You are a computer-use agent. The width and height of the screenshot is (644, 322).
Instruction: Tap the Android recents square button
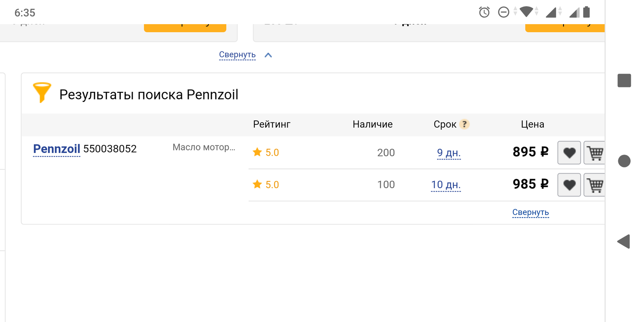pyautogui.click(x=624, y=80)
